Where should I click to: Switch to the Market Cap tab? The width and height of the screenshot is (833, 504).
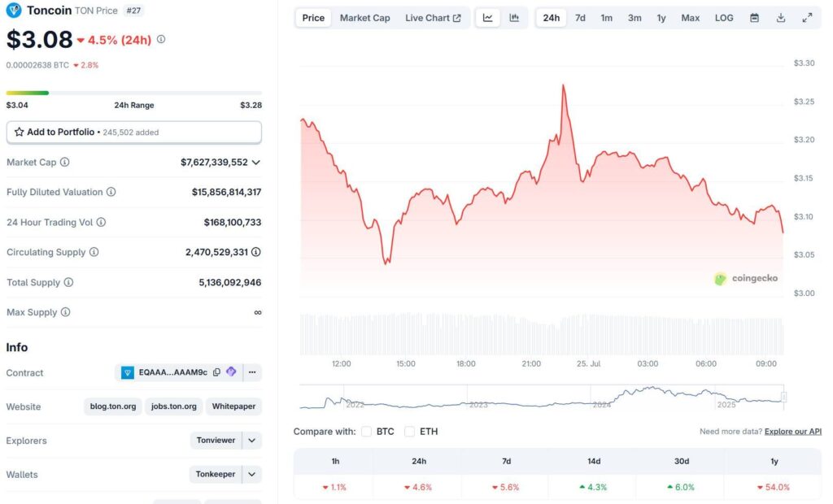364,18
